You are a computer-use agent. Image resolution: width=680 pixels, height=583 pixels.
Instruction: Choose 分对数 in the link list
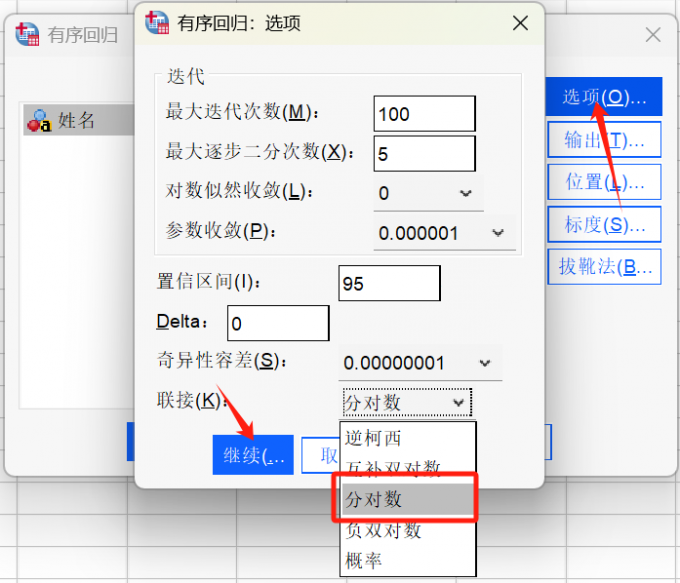point(408,499)
